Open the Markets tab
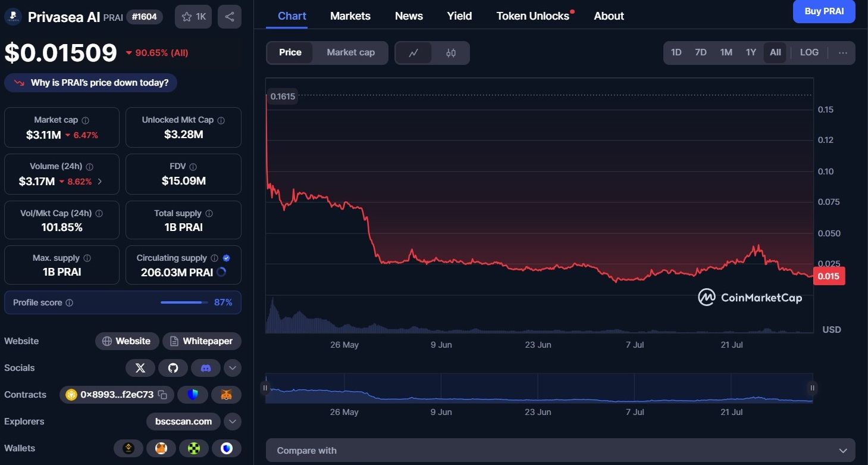Screen dimensions: 868x465 [350, 16]
